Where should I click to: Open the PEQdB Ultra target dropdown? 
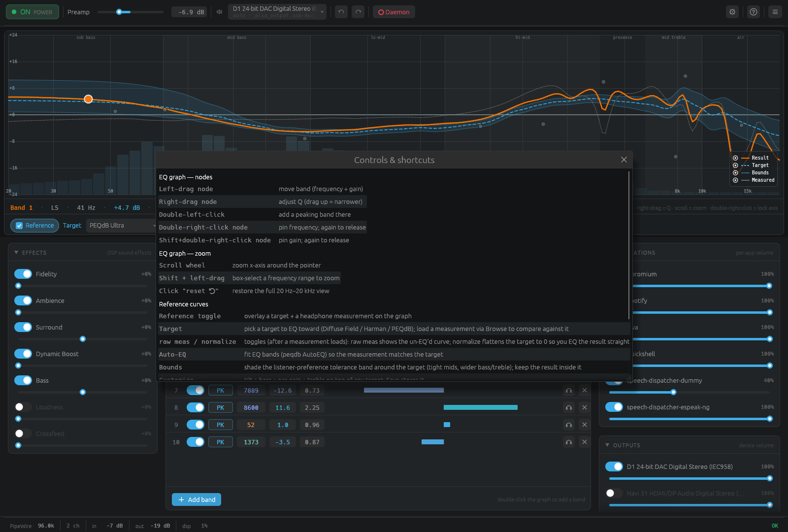122,226
